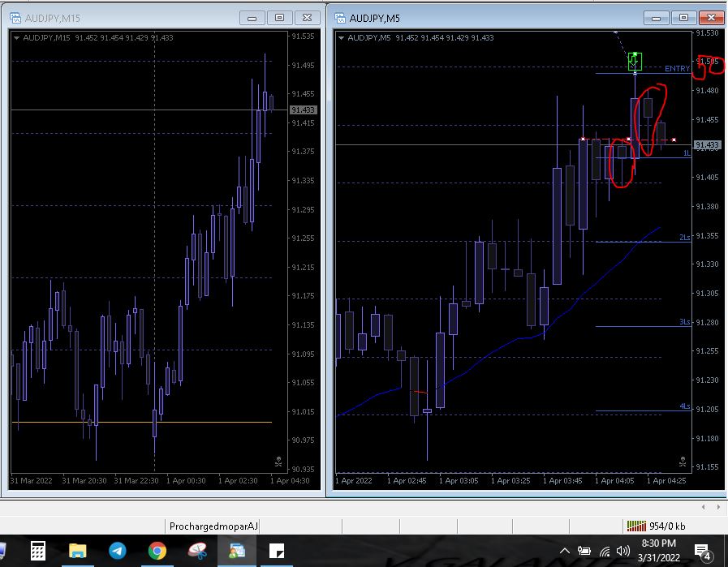The width and height of the screenshot is (728, 567).
Task: Open Google Chrome from the taskbar
Action: (157, 551)
